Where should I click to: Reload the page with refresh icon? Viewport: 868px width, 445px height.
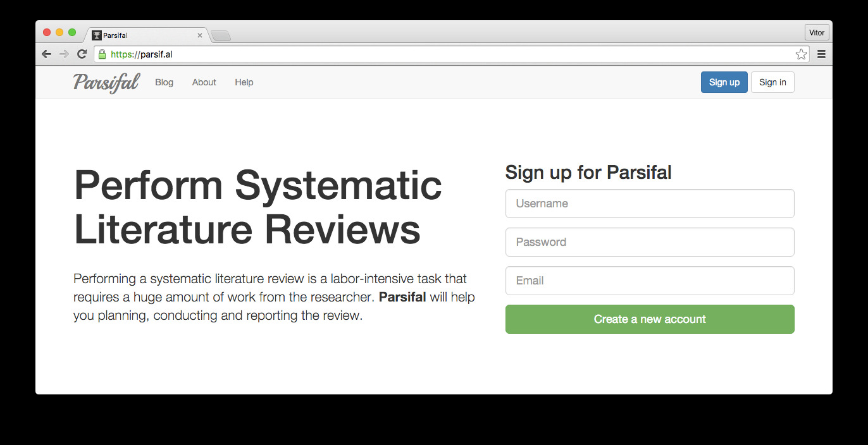click(x=82, y=54)
